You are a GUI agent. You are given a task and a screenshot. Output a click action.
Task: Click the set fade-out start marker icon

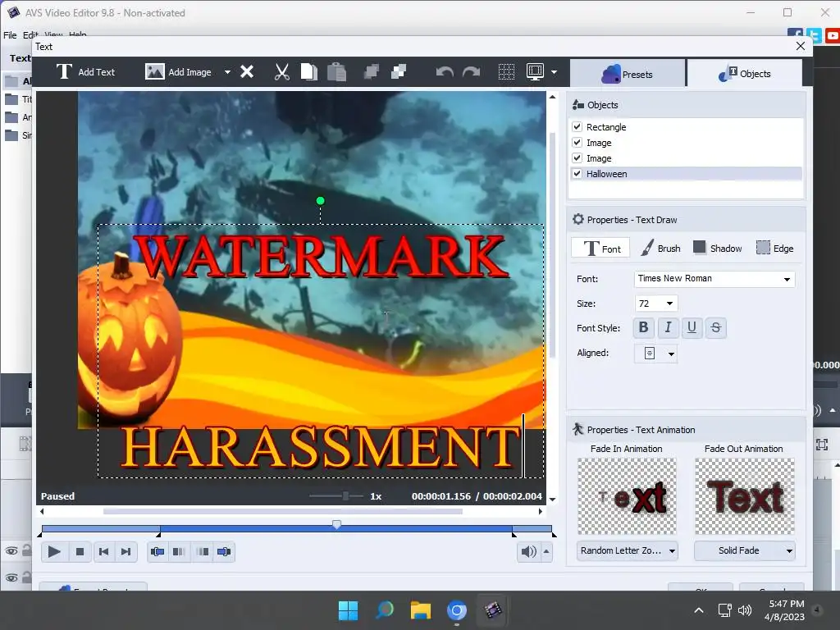click(203, 551)
